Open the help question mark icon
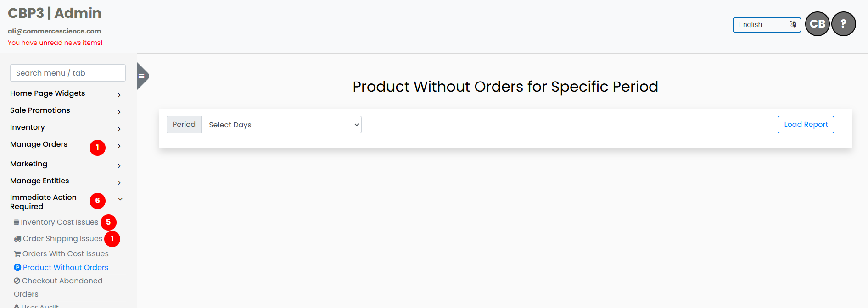This screenshot has width=868, height=308. pyautogui.click(x=843, y=24)
